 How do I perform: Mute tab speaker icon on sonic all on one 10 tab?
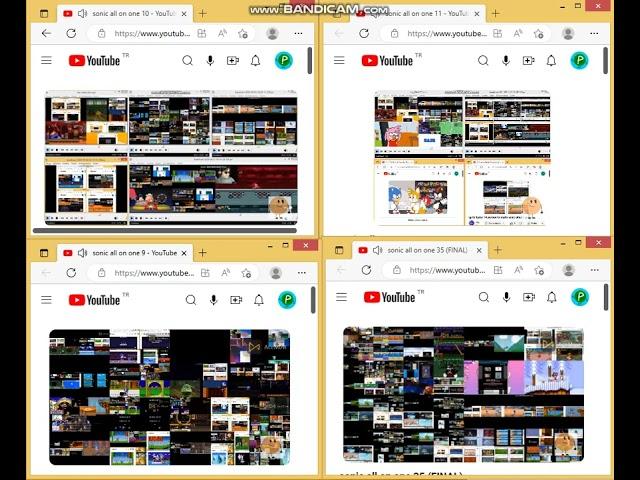click(x=82, y=13)
